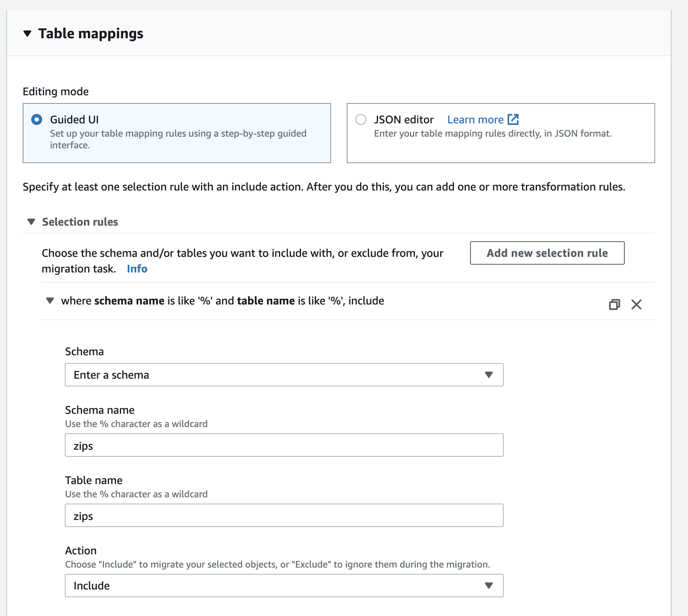
Task: Switch to JSON editor editing mode
Action: 360,120
